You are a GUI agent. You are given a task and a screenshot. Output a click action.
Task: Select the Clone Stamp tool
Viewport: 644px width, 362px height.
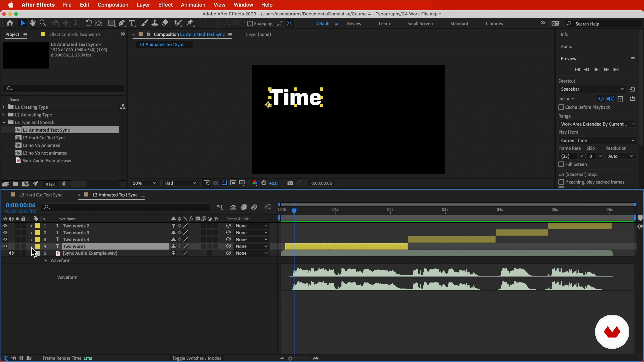154,23
